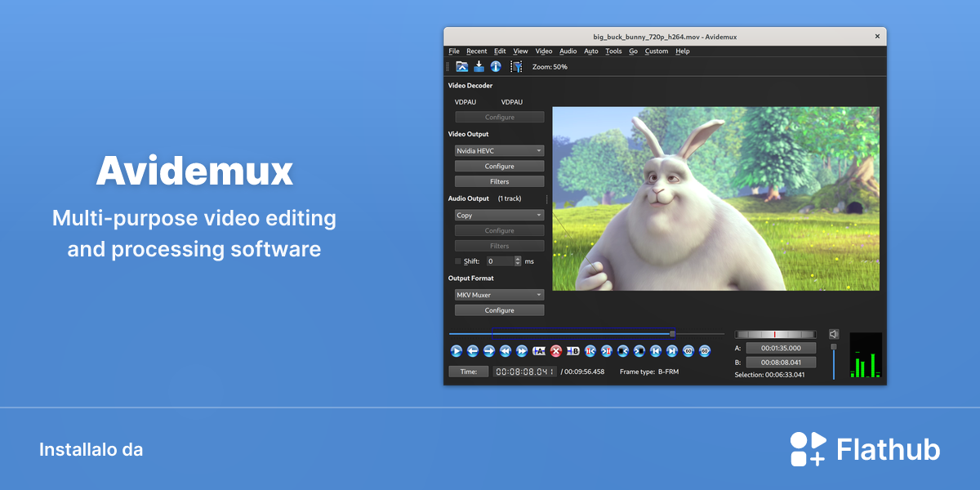The image size is (980, 490).
Task: Click the "B-FRM" frame type value
Action: [668, 372]
